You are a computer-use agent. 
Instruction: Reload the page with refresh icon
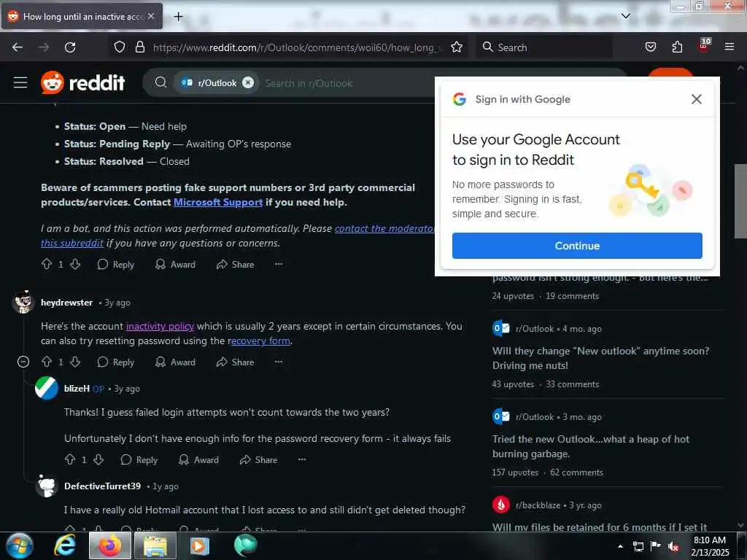click(70, 47)
